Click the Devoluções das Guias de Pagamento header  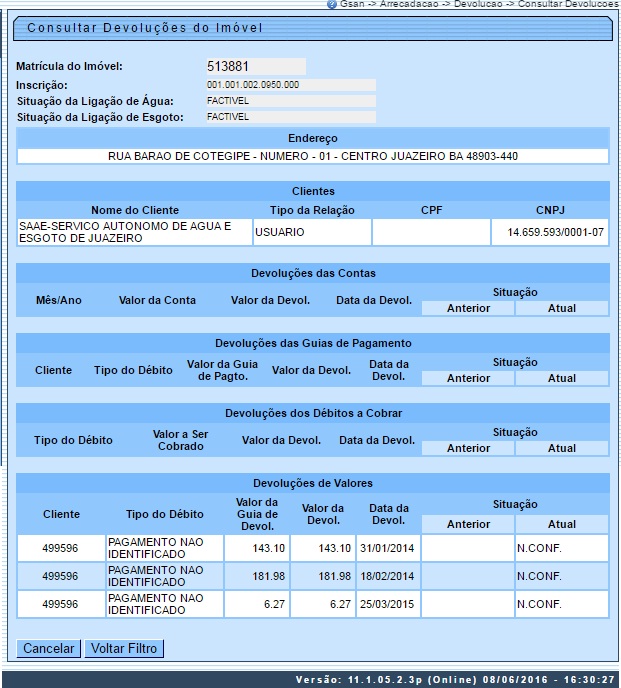312,343
